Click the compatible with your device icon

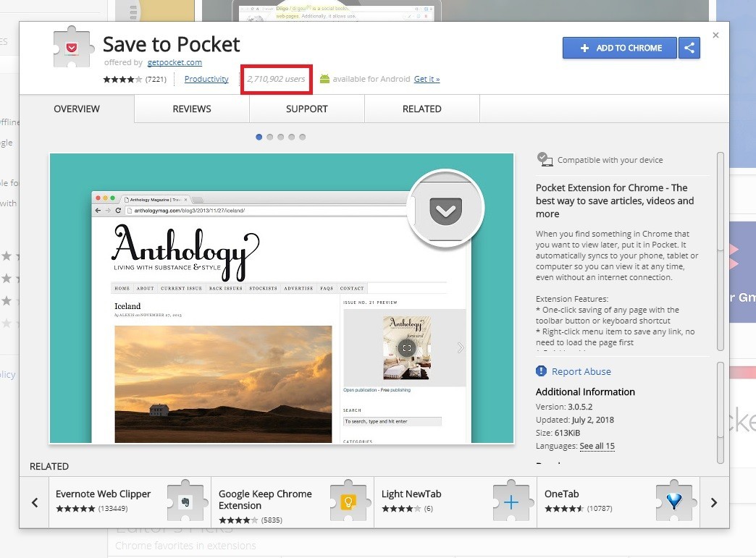[545, 159]
